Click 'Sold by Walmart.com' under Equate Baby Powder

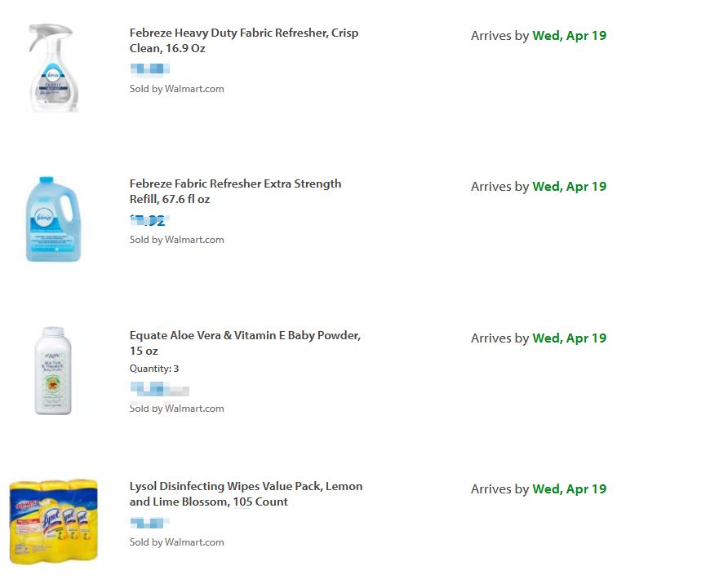[x=176, y=409]
